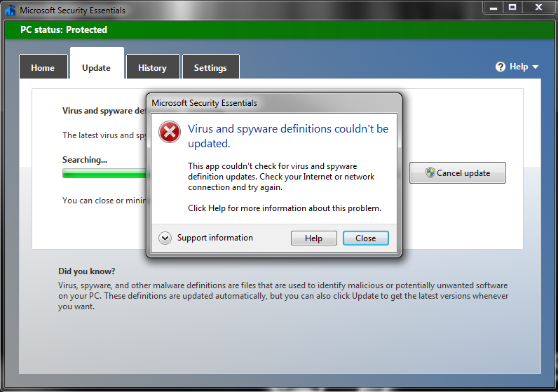The width and height of the screenshot is (558, 392).
Task: Click the error dialog headline text
Action: [288, 136]
